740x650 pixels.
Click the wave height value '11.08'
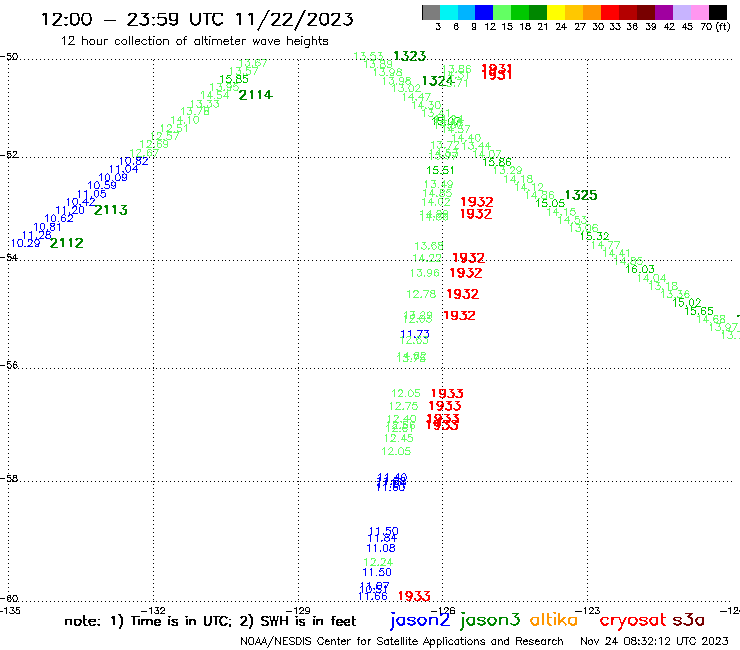click(x=381, y=548)
